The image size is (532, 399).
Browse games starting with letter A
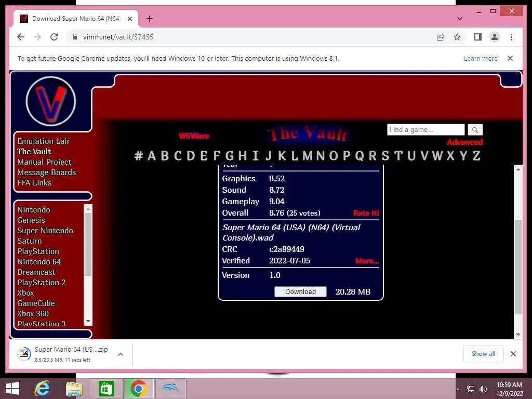point(152,156)
